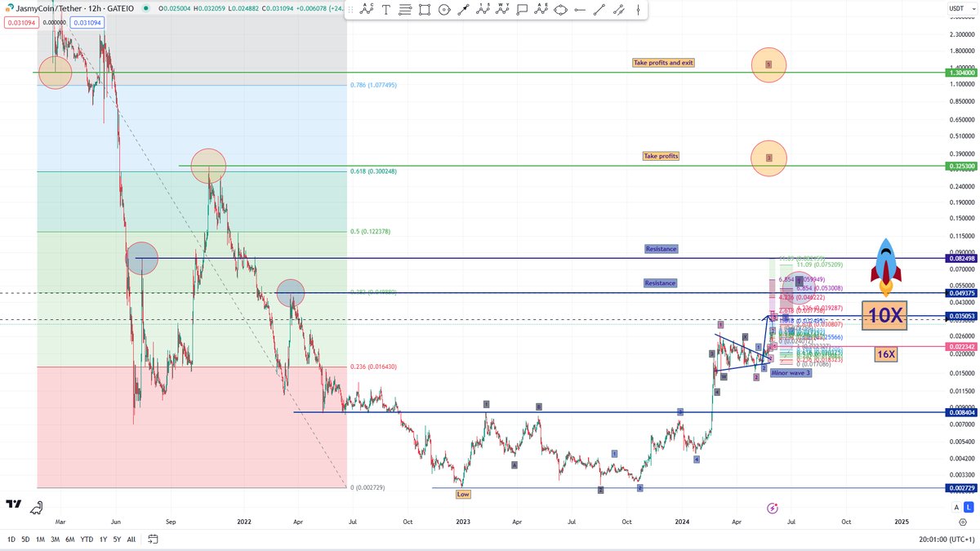Viewport: 980px width, 551px height.
Task: Set range to 1Y
Action: pyautogui.click(x=104, y=540)
